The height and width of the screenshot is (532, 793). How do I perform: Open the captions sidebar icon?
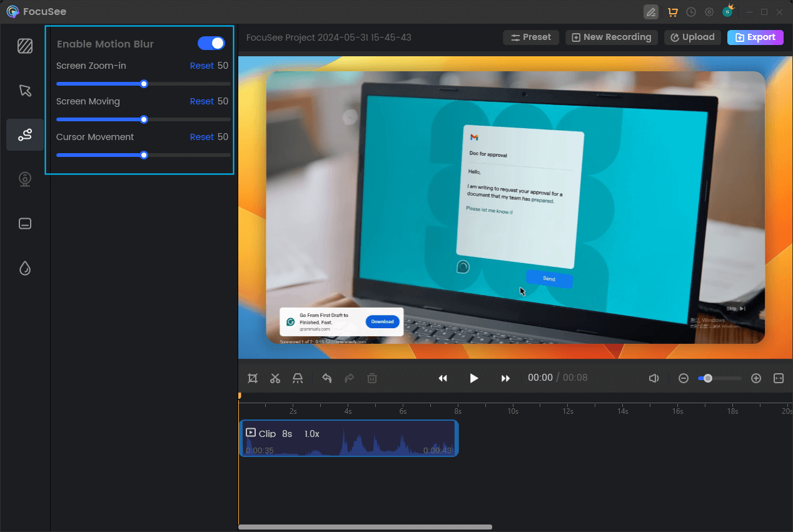coord(25,224)
